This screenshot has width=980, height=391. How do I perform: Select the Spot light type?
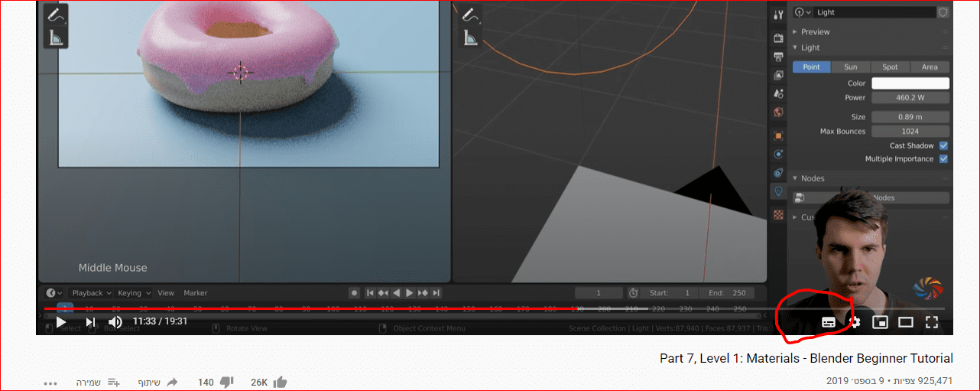[x=890, y=67]
